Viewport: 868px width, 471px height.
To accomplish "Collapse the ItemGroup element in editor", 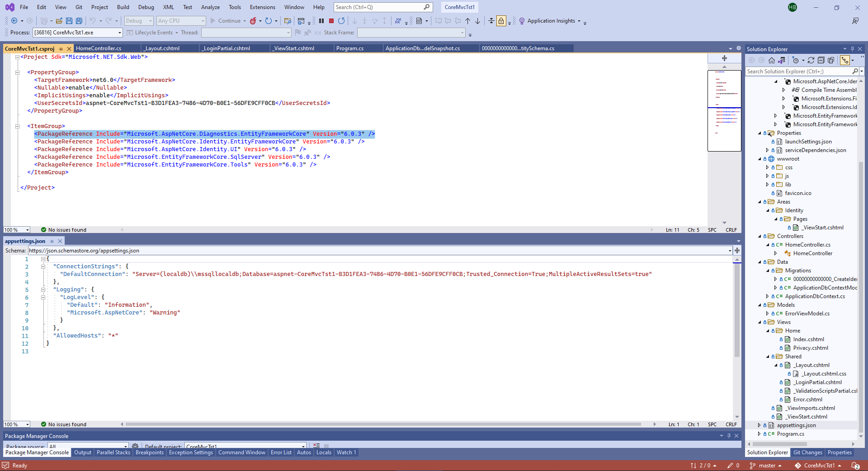I will point(17,126).
